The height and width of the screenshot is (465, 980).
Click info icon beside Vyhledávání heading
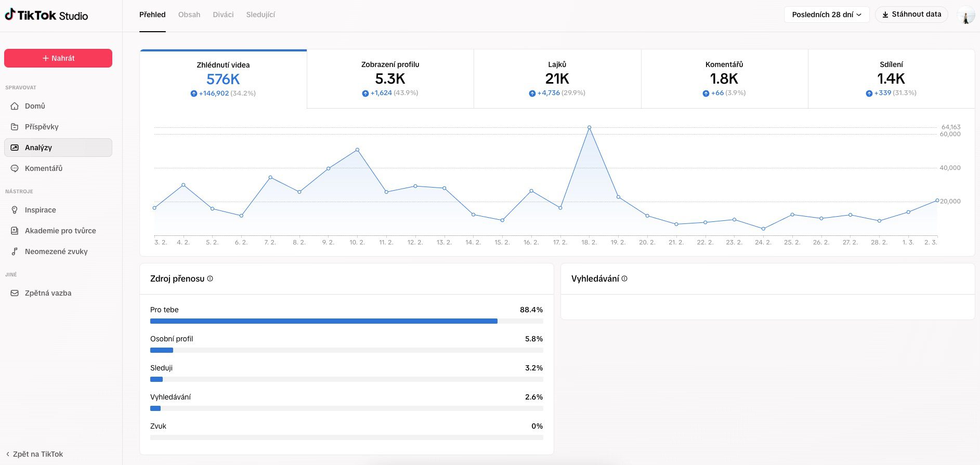click(x=624, y=278)
